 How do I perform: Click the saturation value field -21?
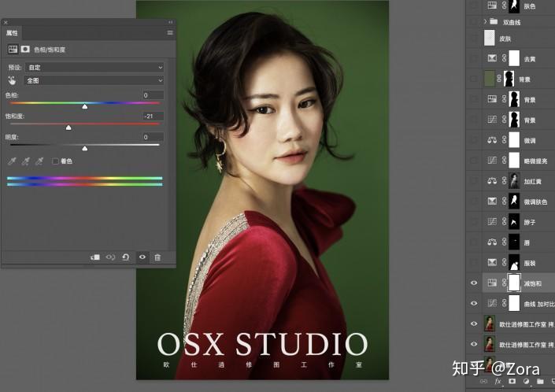[154, 116]
